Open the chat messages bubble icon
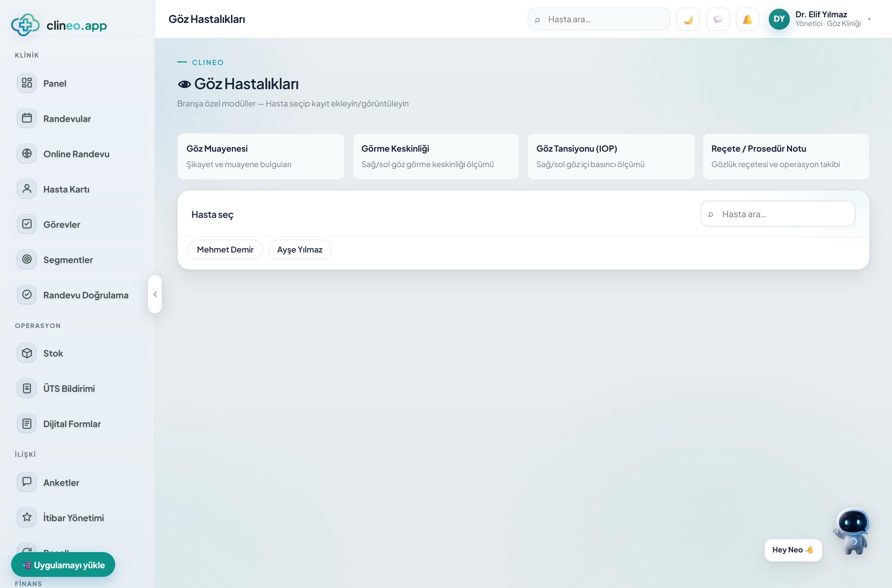The height and width of the screenshot is (588, 892). tap(718, 19)
